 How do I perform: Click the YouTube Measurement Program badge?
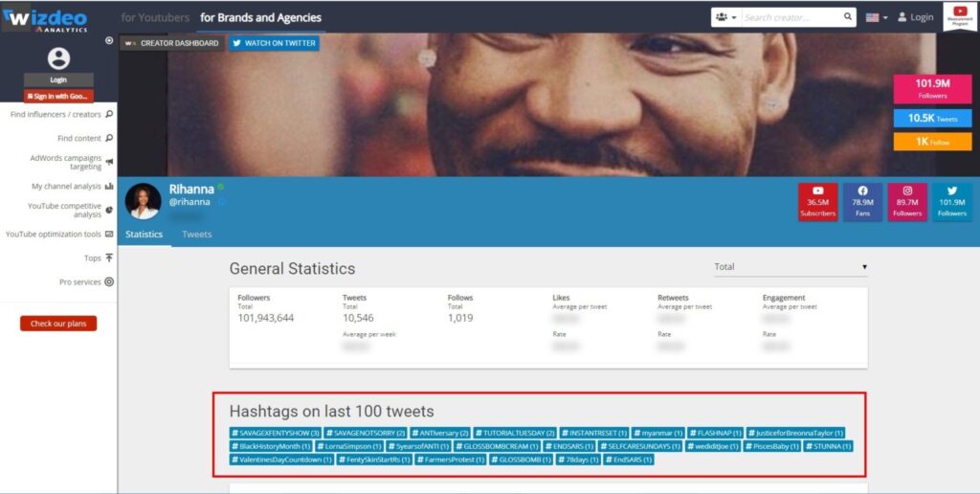959,16
